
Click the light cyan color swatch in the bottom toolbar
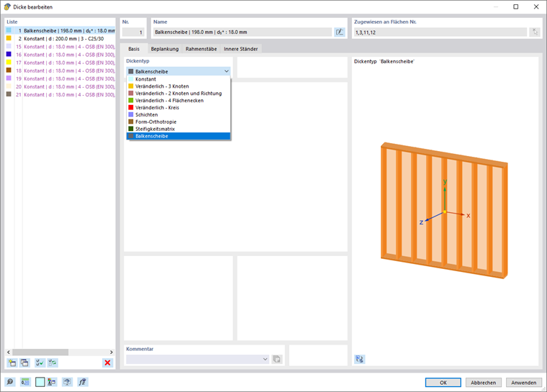pos(40,382)
